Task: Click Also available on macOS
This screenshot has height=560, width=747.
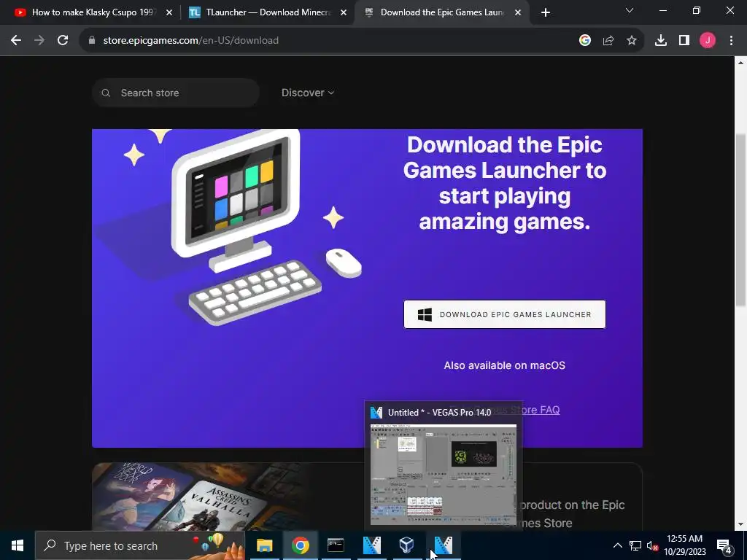Action: [505, 365]
